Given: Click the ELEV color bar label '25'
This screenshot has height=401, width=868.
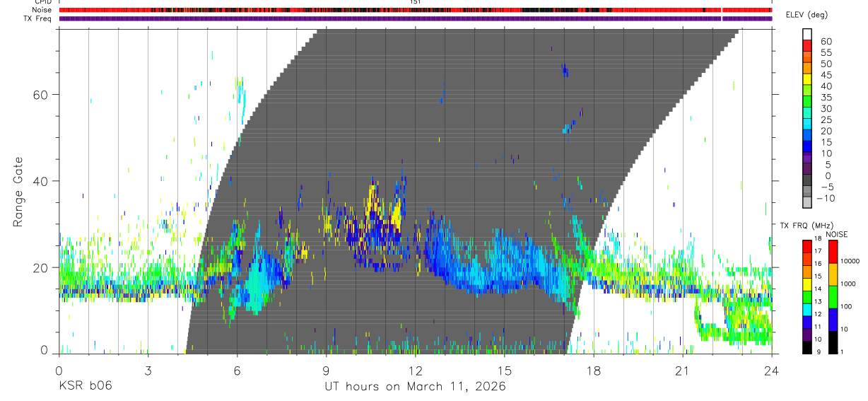Looking at the screenshot, I should coord(826,120).
